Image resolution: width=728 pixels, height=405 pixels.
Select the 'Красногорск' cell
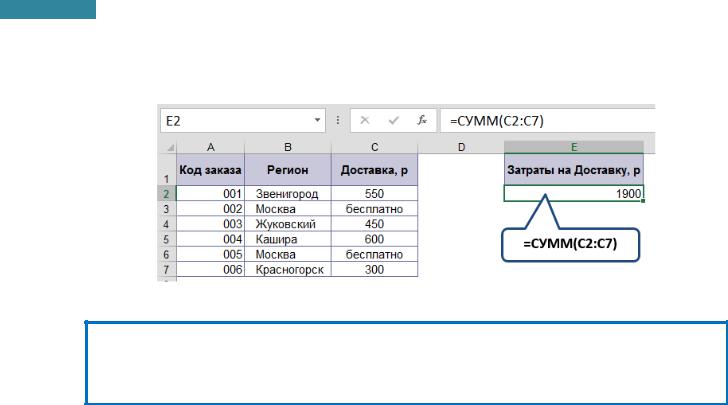[x=288, y=269]
